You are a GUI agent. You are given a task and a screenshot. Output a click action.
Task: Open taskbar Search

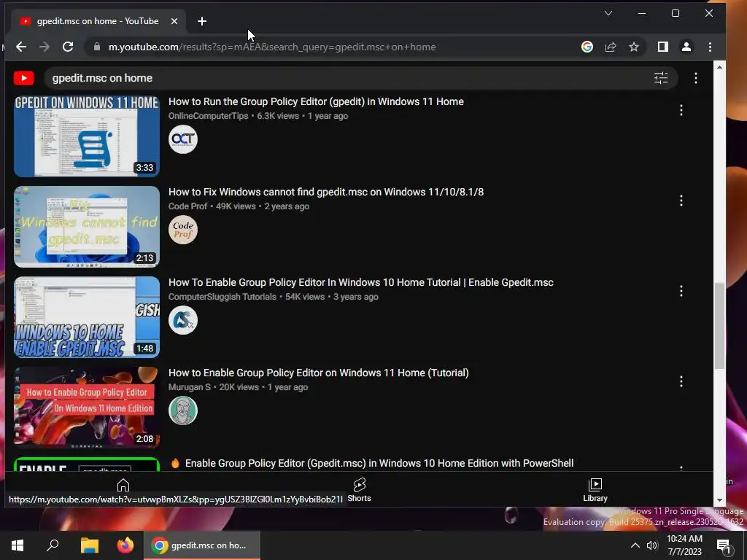click(53, 545)
